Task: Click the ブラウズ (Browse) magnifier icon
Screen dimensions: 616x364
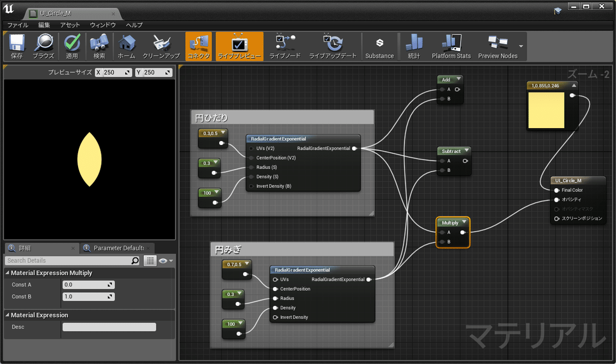Action: 43,46
